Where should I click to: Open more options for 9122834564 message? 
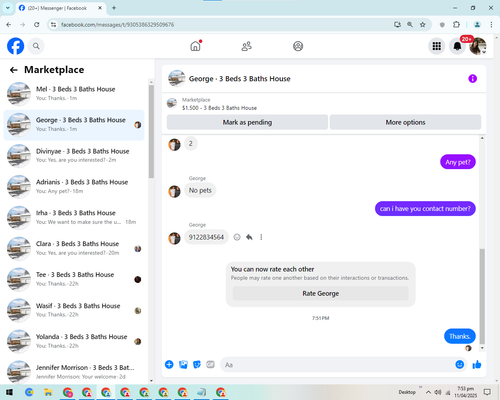pyautogui.click(x=261, y=237)
